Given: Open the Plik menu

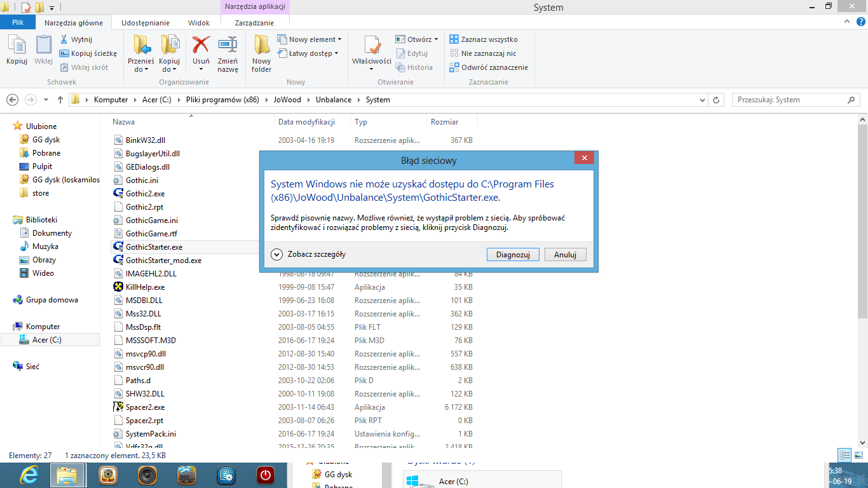Looking at the screenshot, I should 18,22.
